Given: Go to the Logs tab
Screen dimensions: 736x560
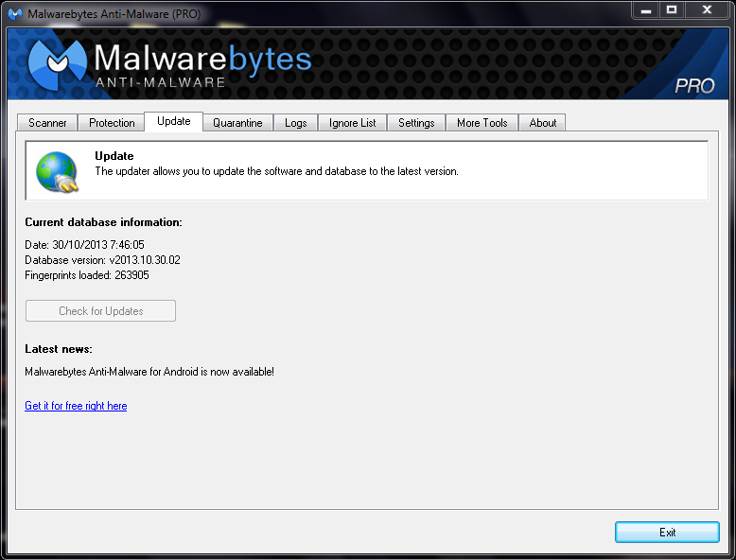Looking at the screenshot, I should click(296, 123).
